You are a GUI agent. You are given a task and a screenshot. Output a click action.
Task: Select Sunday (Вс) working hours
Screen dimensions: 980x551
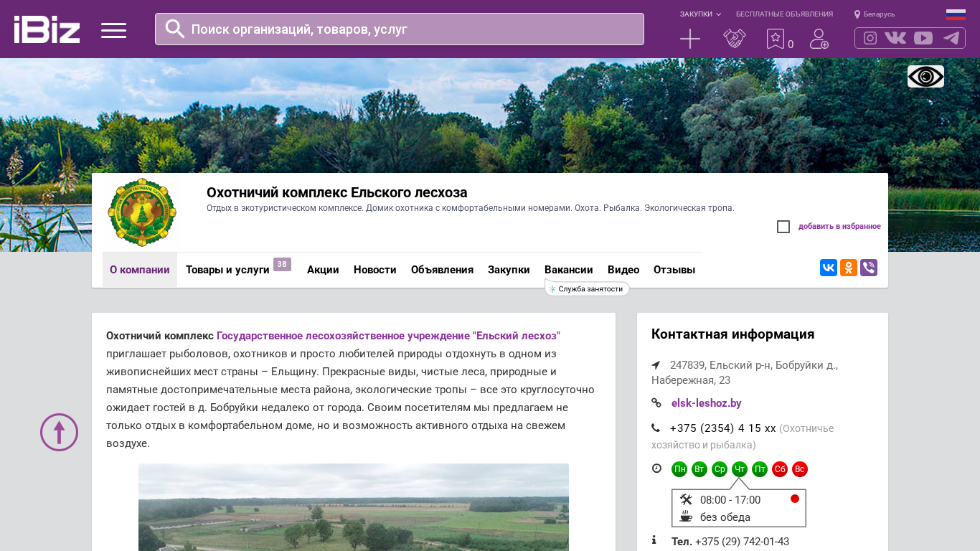point(800,469)
